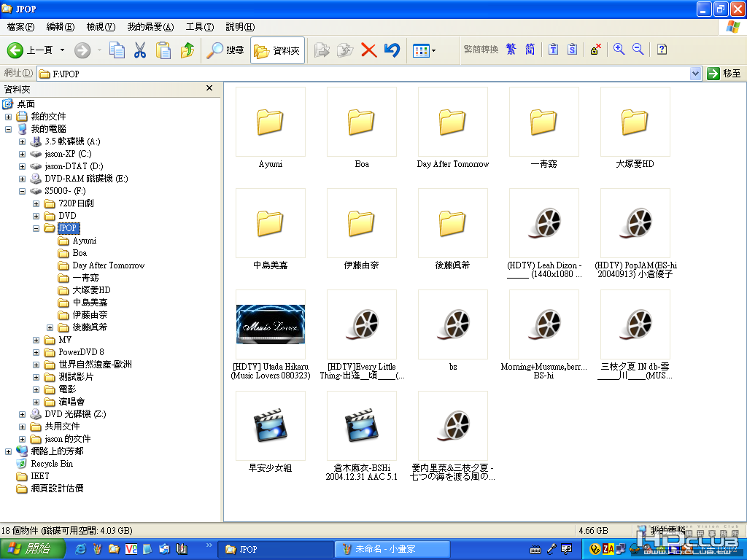Open the Views dropdown button

424,50
